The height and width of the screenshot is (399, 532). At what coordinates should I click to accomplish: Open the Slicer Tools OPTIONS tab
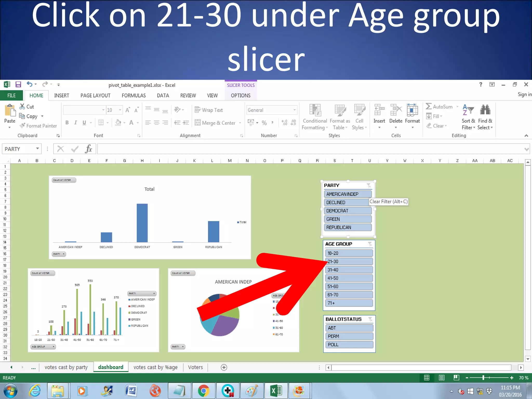click(241, 95)
